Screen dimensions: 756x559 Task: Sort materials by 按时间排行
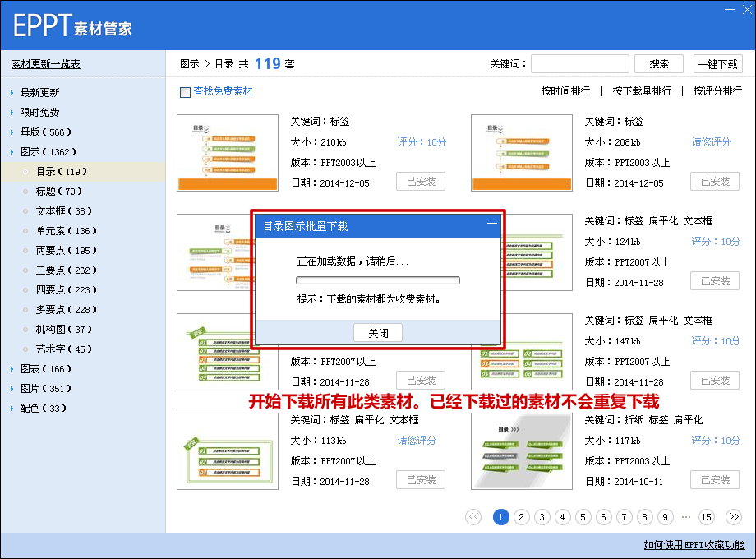point(565,91)
